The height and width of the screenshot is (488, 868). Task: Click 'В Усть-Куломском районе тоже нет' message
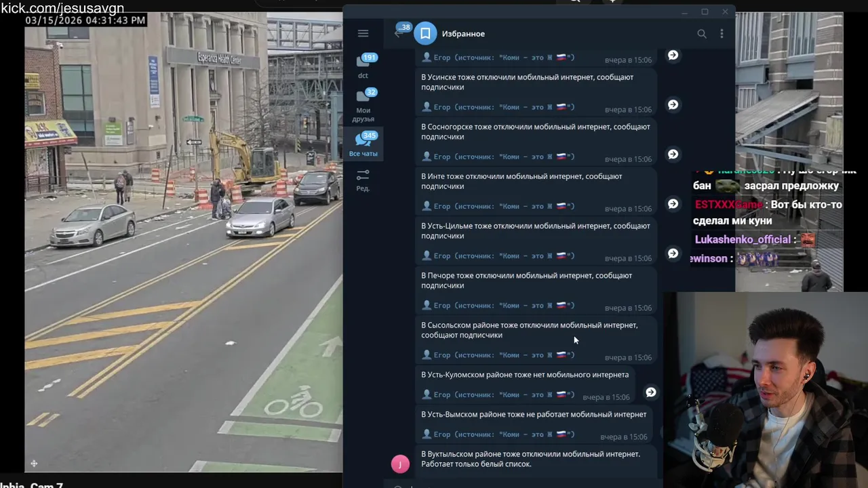(x=525, y=375)
